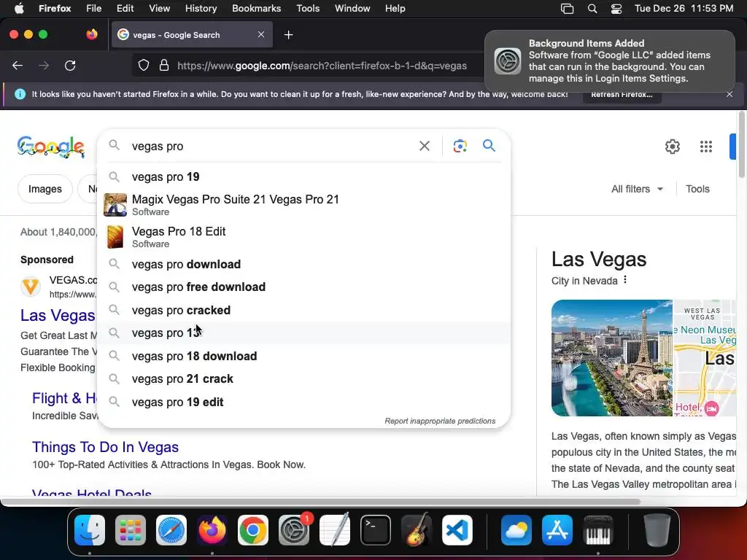This screenshot has width=747, height=560.
Task: Open the search Tools button
Action: [697, 189]
